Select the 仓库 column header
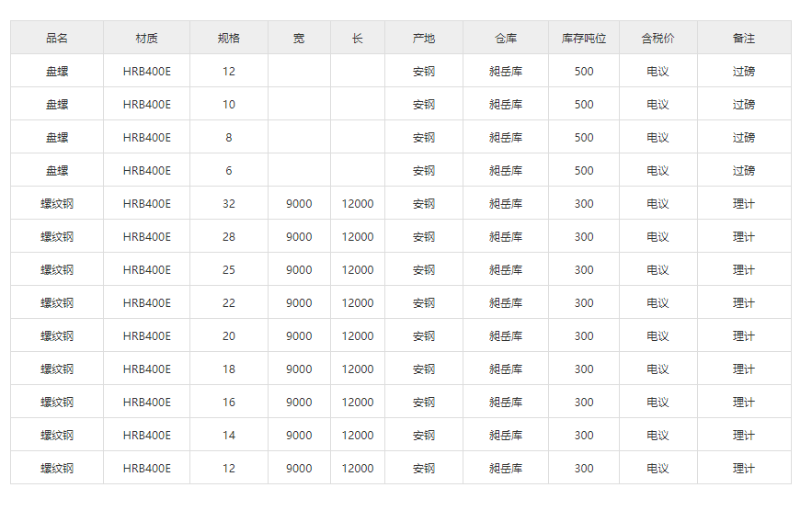812x522 pixels. tap(506, 38)
